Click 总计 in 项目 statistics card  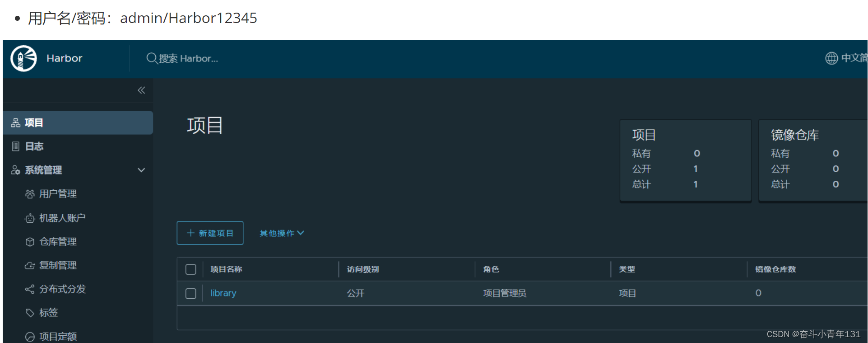coord(641,184)
